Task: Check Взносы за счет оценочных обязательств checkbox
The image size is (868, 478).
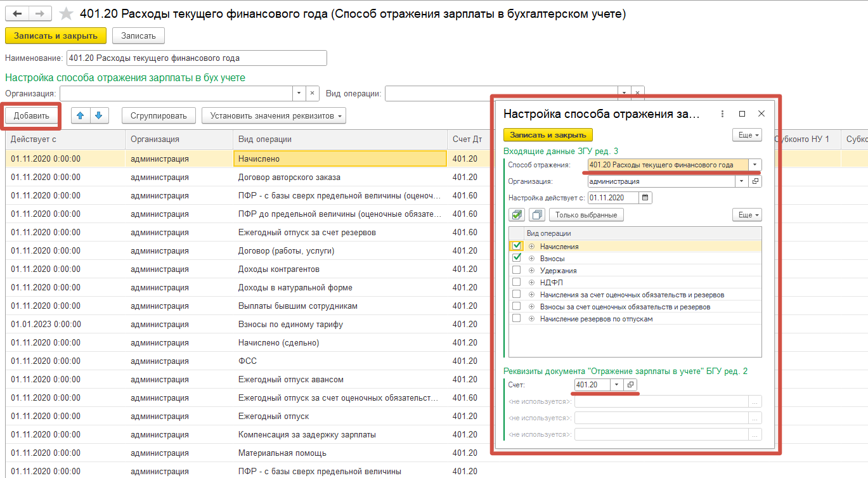Action: coord(517,306)
